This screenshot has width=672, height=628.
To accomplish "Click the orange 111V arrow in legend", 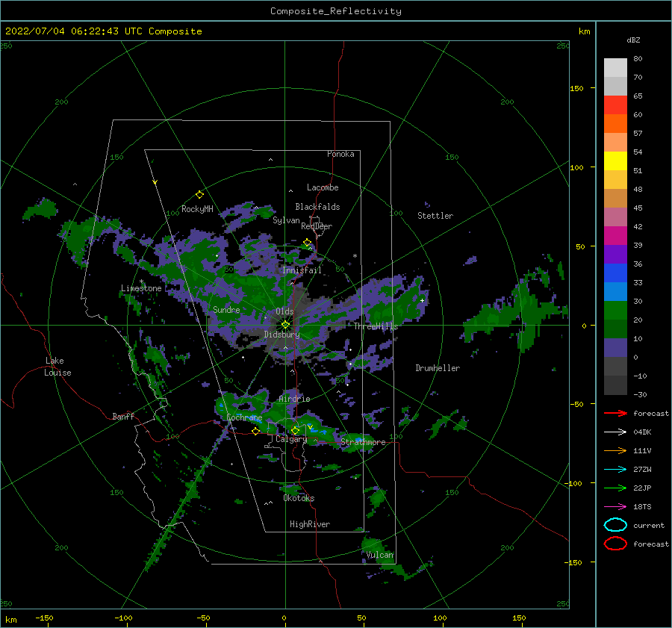I will (x=615, y=450).
